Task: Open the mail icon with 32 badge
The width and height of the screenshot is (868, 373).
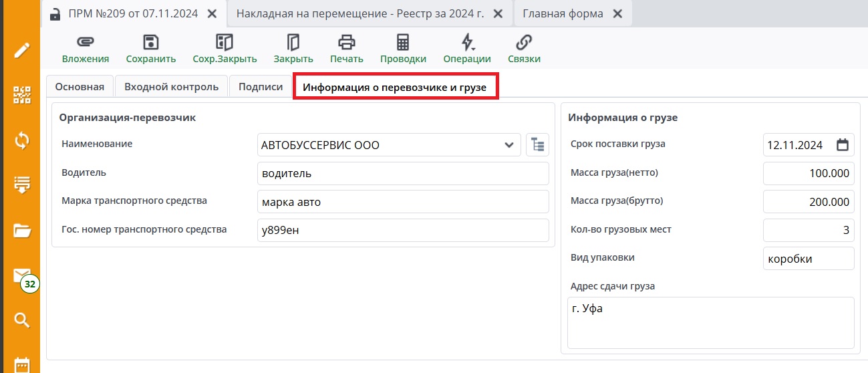Action: [23, 277]
